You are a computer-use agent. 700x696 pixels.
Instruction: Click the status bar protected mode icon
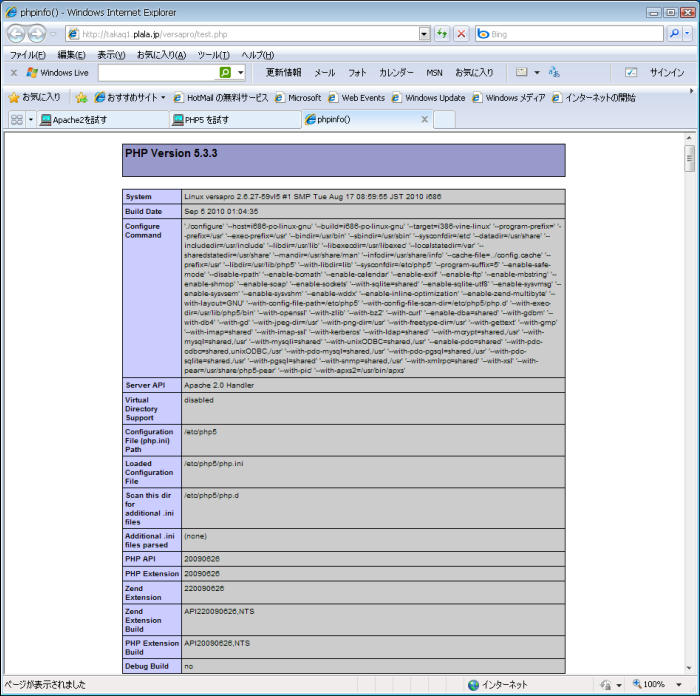pos(605,684)
